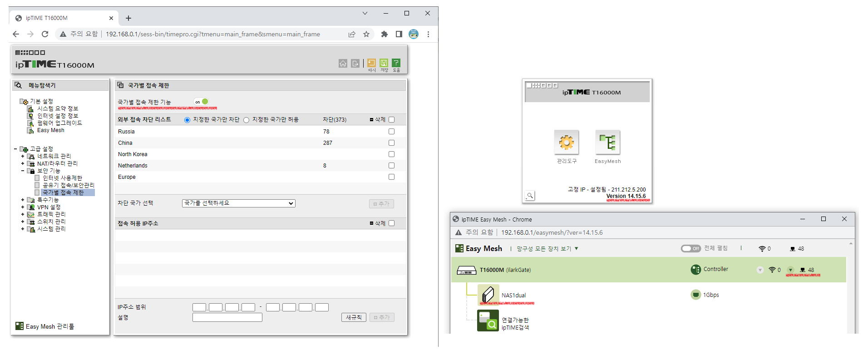The width and height of the screenshot is (868, 355).
Task: Click 추가 button beside 새규칙
Action: pyautogui.click(x=382, y=317)
